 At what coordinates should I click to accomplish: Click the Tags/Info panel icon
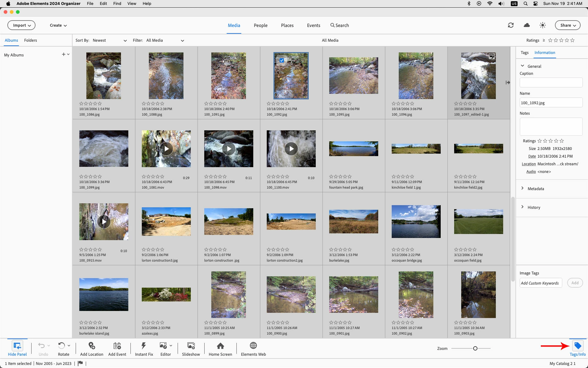coord(578,346)
